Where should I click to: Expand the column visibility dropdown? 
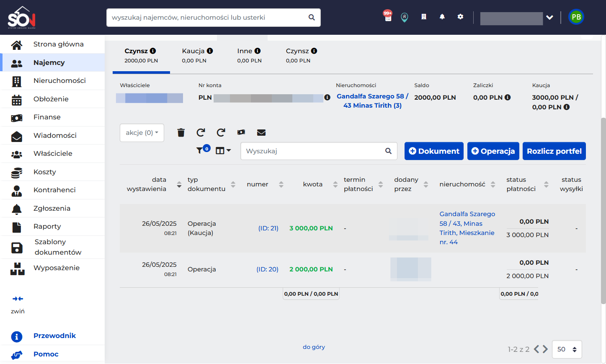click(x=223, y=150)
